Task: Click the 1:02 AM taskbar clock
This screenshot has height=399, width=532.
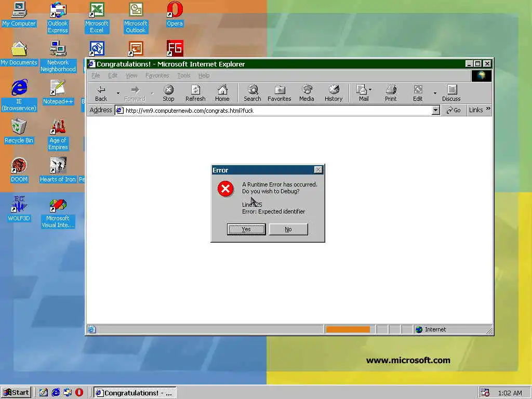Action: (x=510, y=393)
